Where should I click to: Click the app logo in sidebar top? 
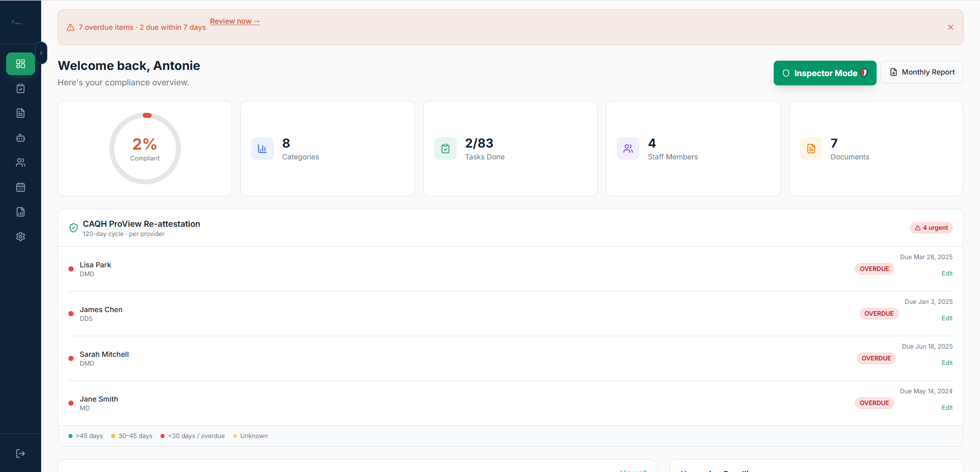(17, 23)
